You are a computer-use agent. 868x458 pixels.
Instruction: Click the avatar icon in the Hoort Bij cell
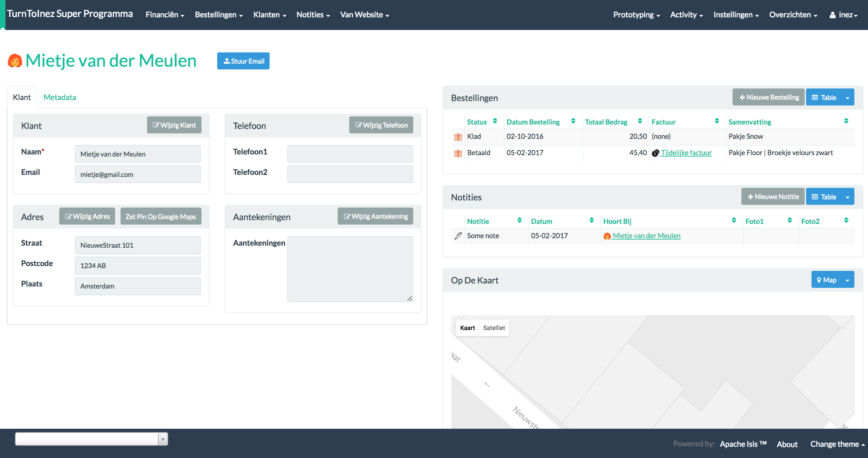607,236
